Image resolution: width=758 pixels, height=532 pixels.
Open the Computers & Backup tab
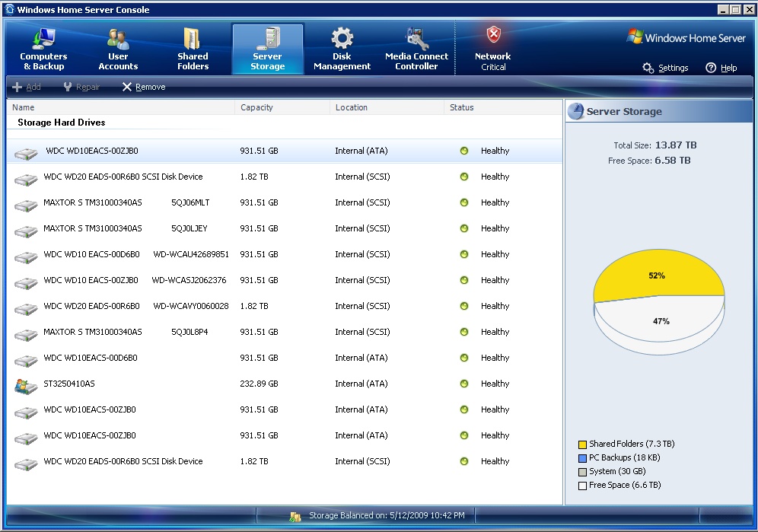[43, 50]
